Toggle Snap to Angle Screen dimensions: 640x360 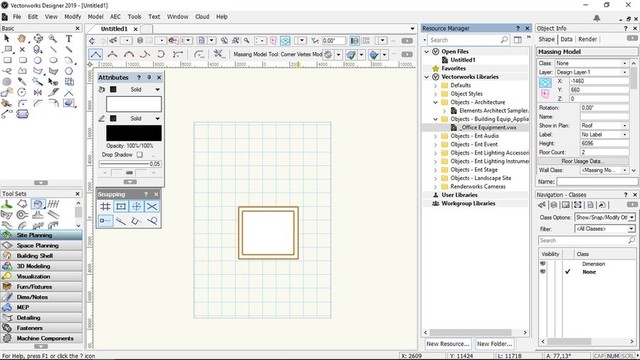tap(136, 207)
